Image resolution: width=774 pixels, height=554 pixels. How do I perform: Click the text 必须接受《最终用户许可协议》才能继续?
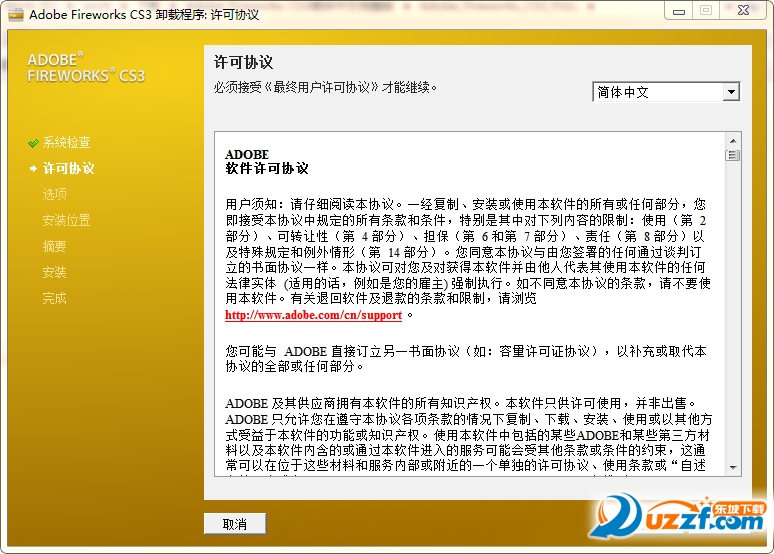pos(325,87)
